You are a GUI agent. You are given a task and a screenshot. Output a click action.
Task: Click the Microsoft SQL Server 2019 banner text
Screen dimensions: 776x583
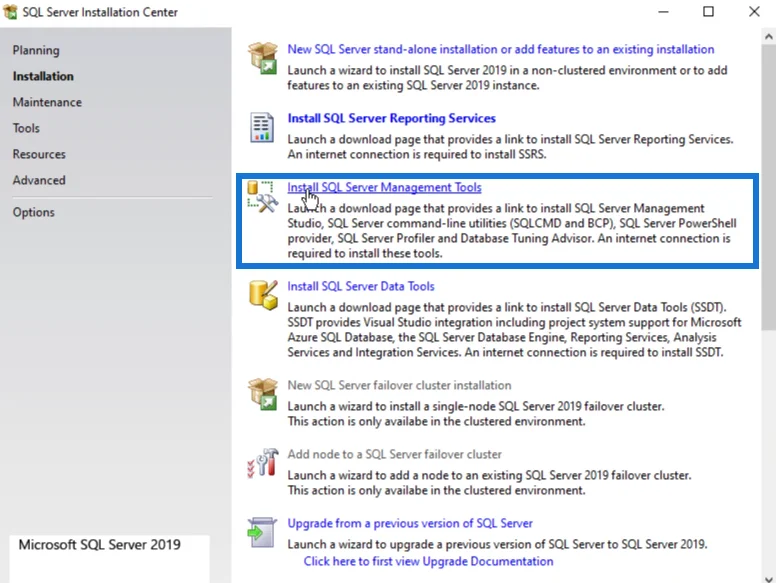(99, 545)
